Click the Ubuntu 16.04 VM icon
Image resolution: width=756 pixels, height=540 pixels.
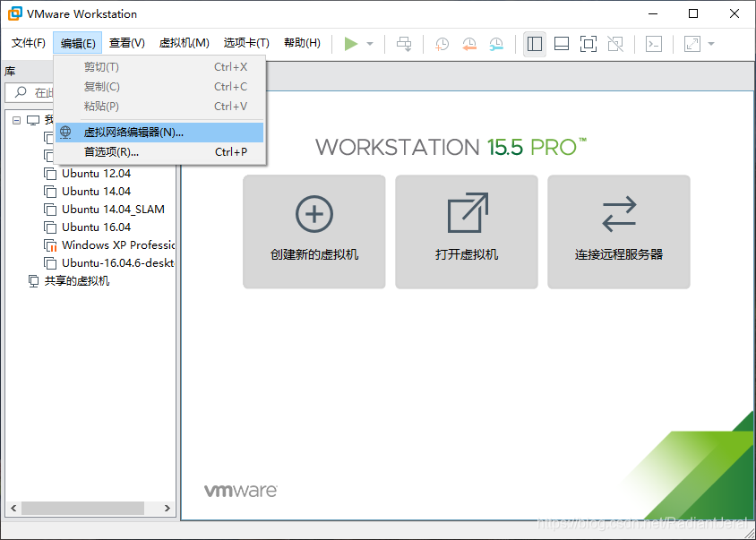pyautogui.click(x=50, y=227)
